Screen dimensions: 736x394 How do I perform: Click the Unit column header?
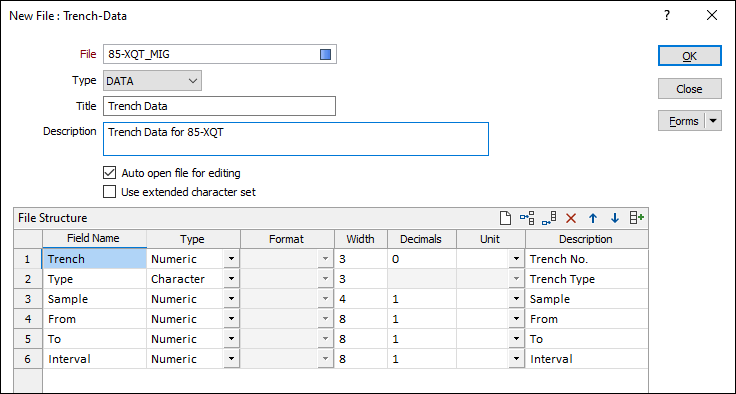click(x=490, y=239)
